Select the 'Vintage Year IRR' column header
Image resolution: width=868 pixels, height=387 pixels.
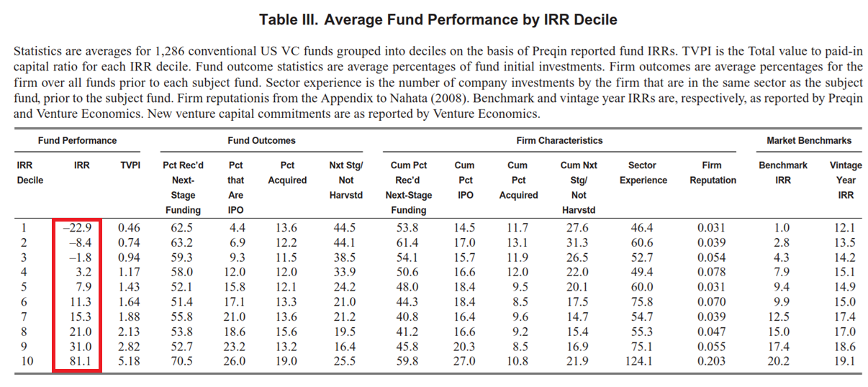pos(846,180)
